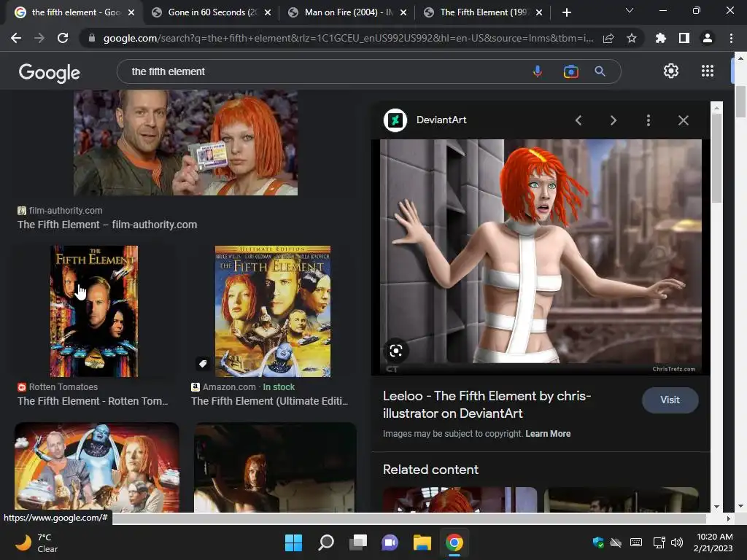
Task: Share this page via address bar icon
Action: [x=608, y=39]
